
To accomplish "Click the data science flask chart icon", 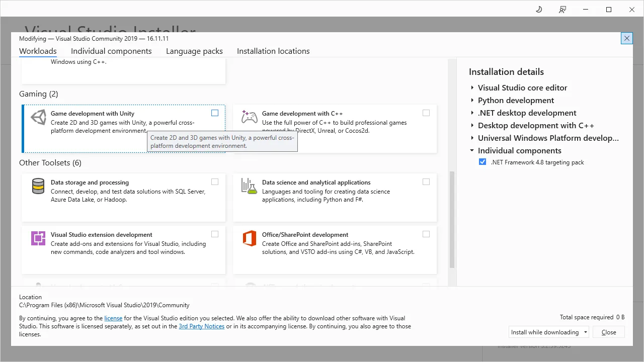I will click(250, 186).
